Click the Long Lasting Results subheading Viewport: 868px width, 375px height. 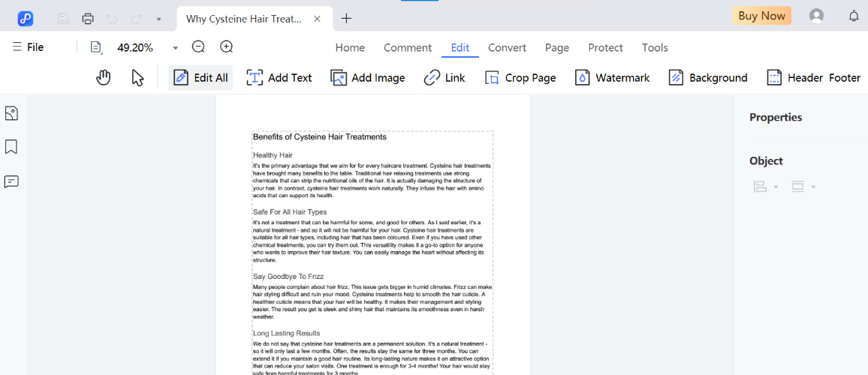pos(286,333)
